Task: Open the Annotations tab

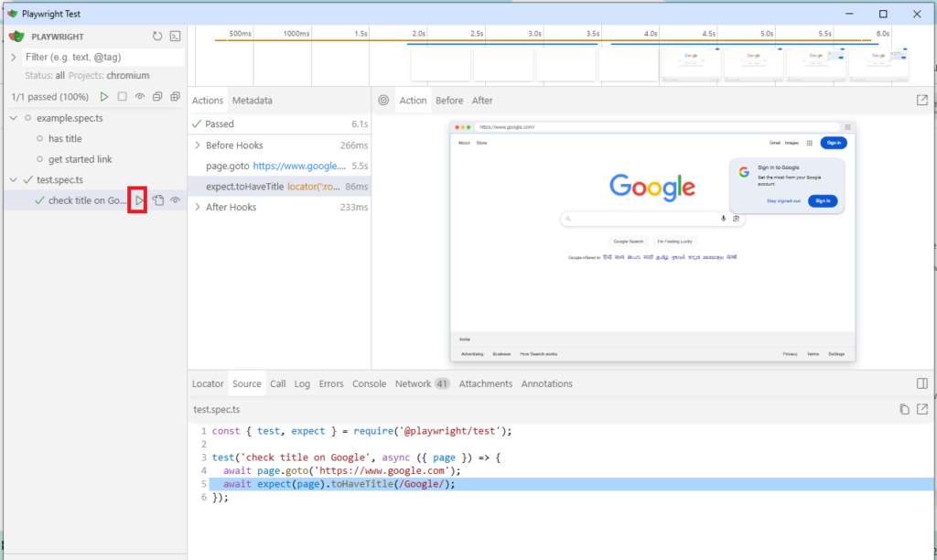Action: pos(547,383)
